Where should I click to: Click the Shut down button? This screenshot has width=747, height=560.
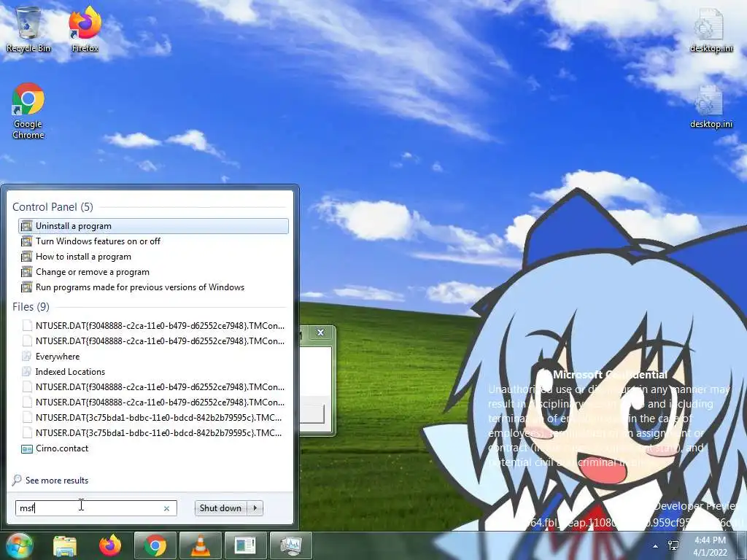(220, 508)
